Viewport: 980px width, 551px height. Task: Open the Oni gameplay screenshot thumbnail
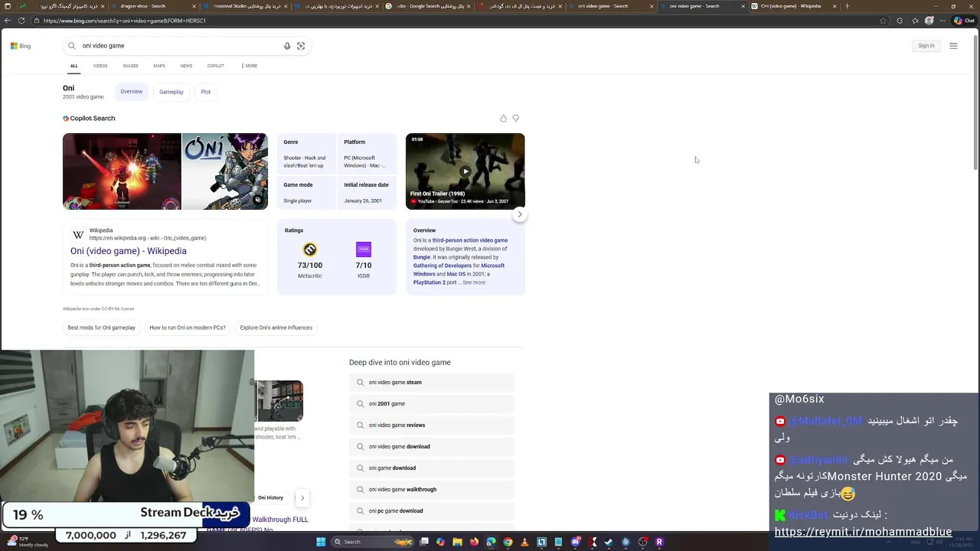tap(122, 171)
